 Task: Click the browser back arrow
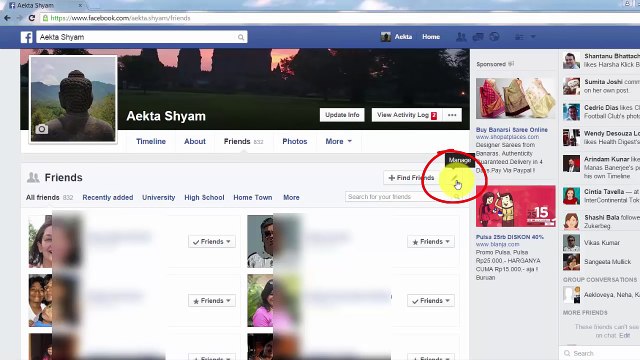point(7,18)
